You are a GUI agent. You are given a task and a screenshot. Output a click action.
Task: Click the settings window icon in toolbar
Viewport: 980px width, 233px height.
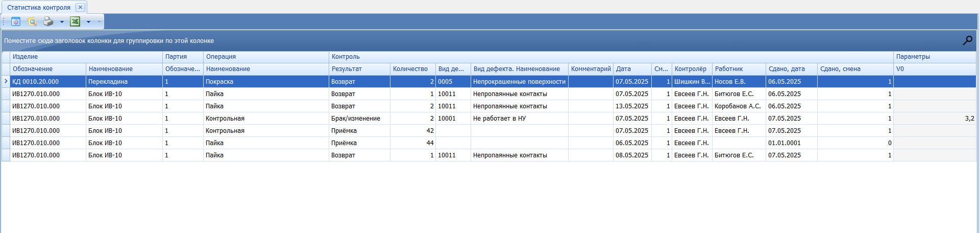[x=16, y=21]
